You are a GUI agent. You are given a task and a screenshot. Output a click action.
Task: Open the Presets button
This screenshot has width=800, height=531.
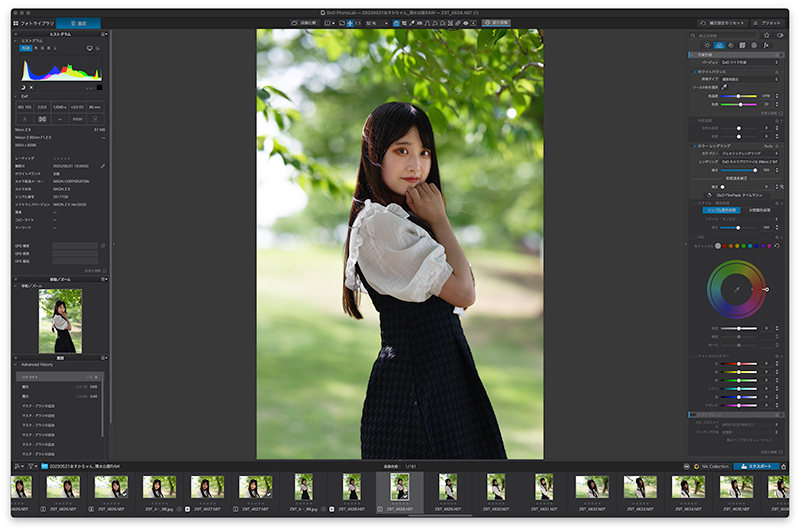tap(767, 23)
